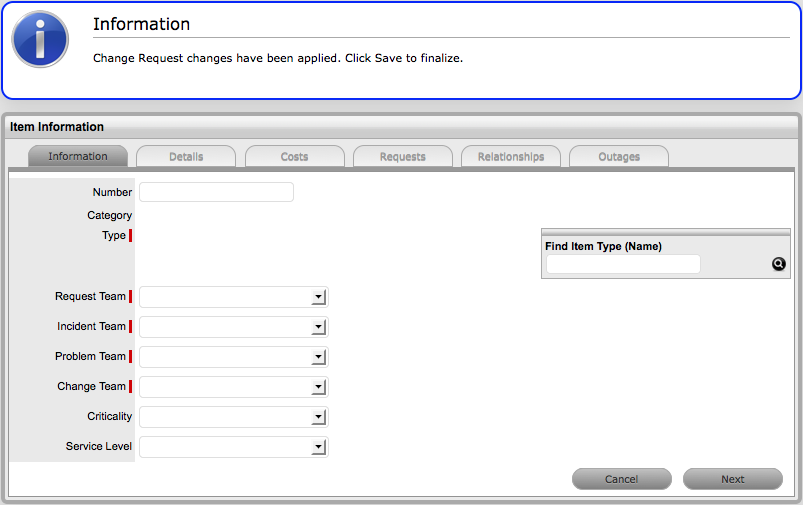The image size is (803, 505).
Task: Select the Relationships tab
Action: pos(511,157)
